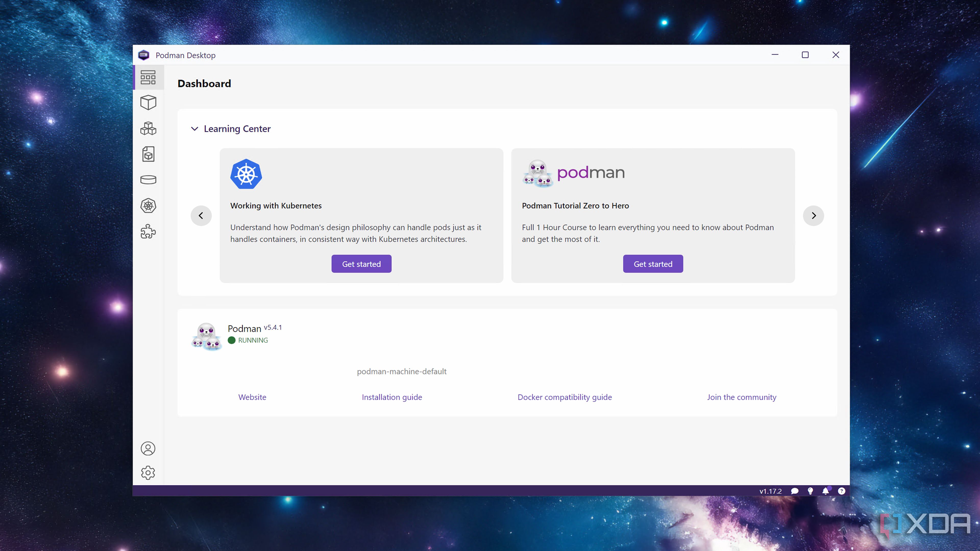Screen dimensions: 980x551
Task: Open the Docker compatibility guide link
Action: pos(565,397)
